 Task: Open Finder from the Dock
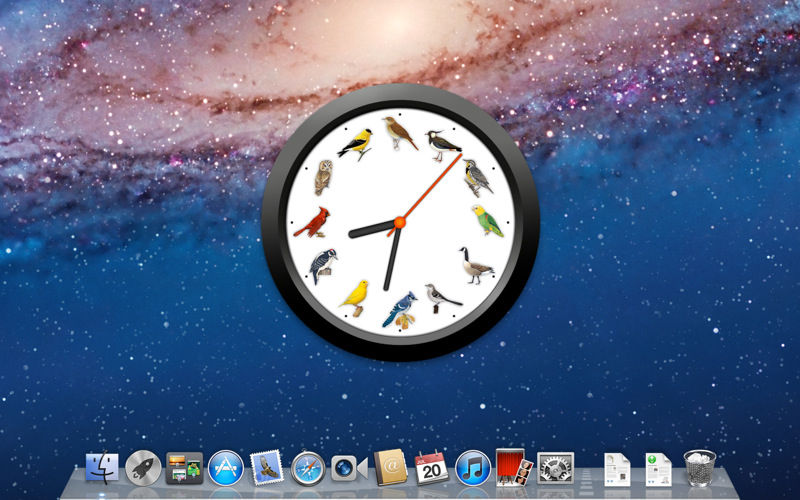pos(102,467)
